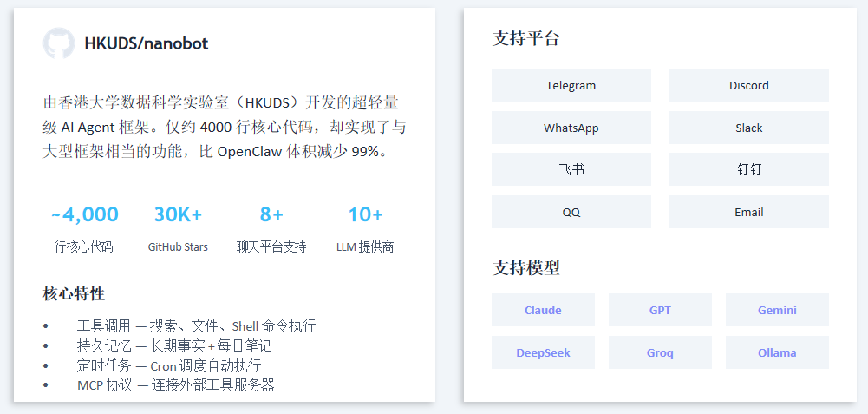868x414 pixels.
Task: Click the 30K+ statistic number
Action: [178, 214]
